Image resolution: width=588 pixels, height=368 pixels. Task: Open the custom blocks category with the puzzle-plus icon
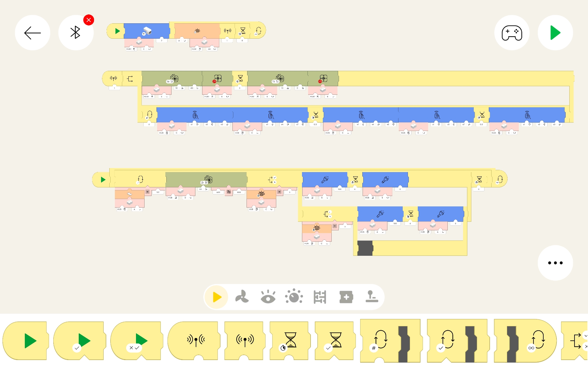point(346,297)
